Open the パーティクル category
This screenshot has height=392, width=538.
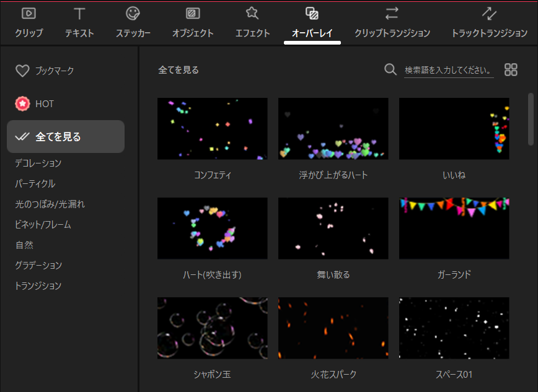pyautogui.click(x=35, y=183)
